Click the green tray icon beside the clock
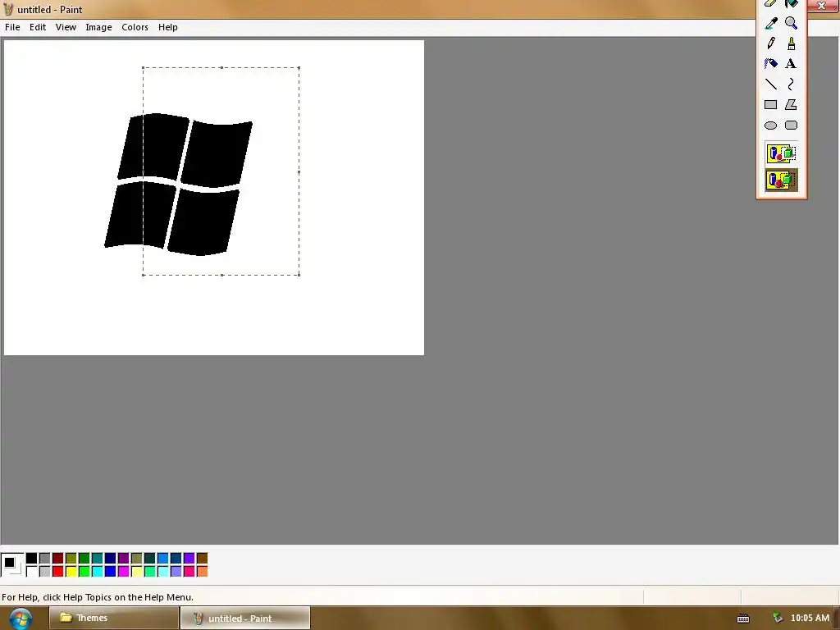The height and width of the screenshot is (630, 840). [778, 618]
